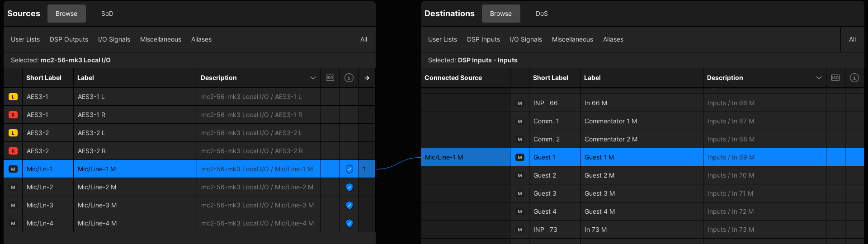Image resolution: width=868 pixels, height=244 pixels.
Task: Click the ISO icon in Destinations header
Action: (835, 78)
